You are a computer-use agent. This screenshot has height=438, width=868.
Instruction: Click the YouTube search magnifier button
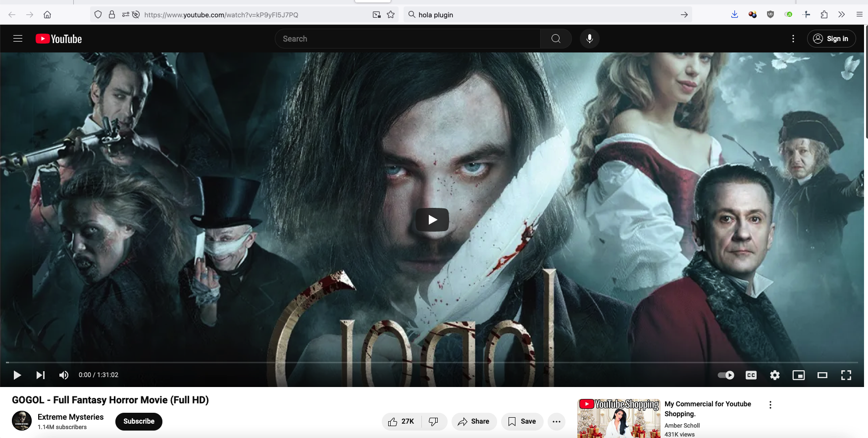pos(556,39)
